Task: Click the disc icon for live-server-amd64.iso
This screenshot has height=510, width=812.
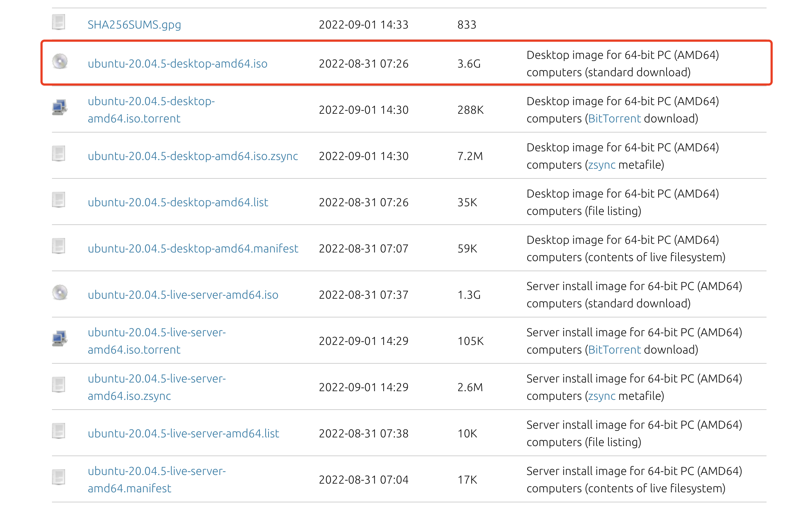Action: tap(60, 292)
